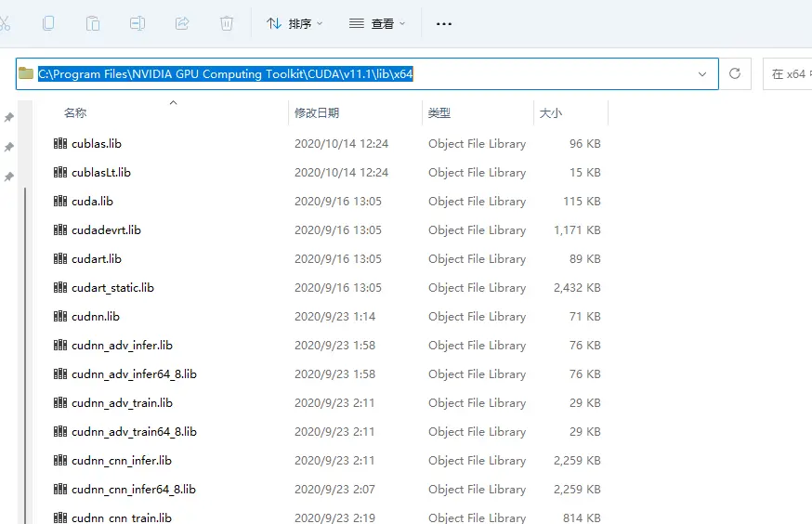Click the refresh button
Image resolution: width=812 pixels, height=524 pixels.
(735, 73)
